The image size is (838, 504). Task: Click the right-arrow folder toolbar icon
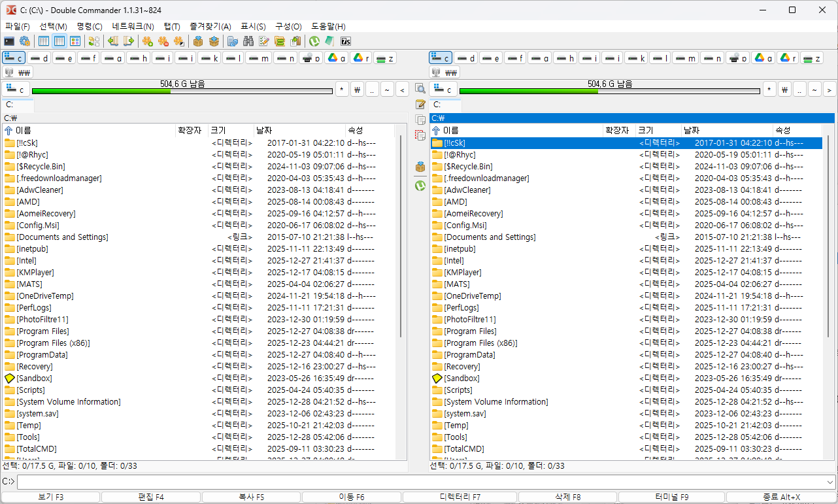tap(128, 41)
